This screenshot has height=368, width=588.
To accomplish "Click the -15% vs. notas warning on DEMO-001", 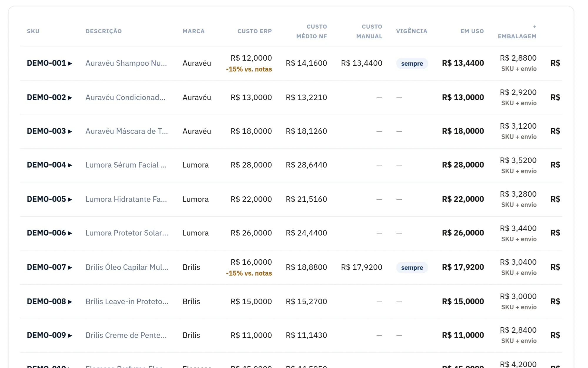I will point(249,69).
